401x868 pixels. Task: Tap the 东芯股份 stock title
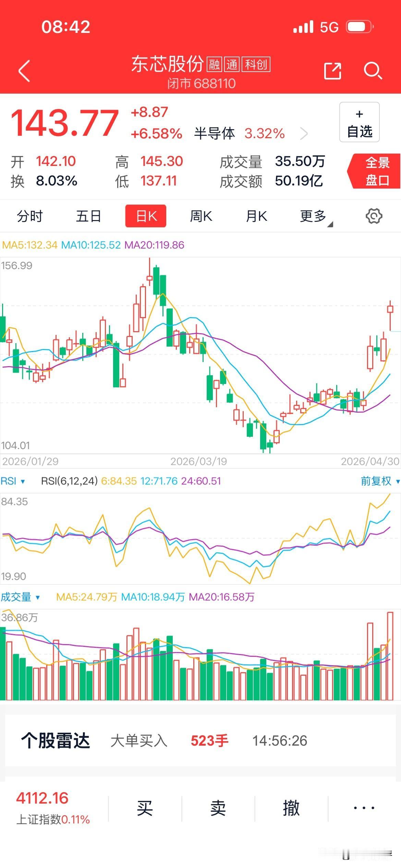(168, 64)
